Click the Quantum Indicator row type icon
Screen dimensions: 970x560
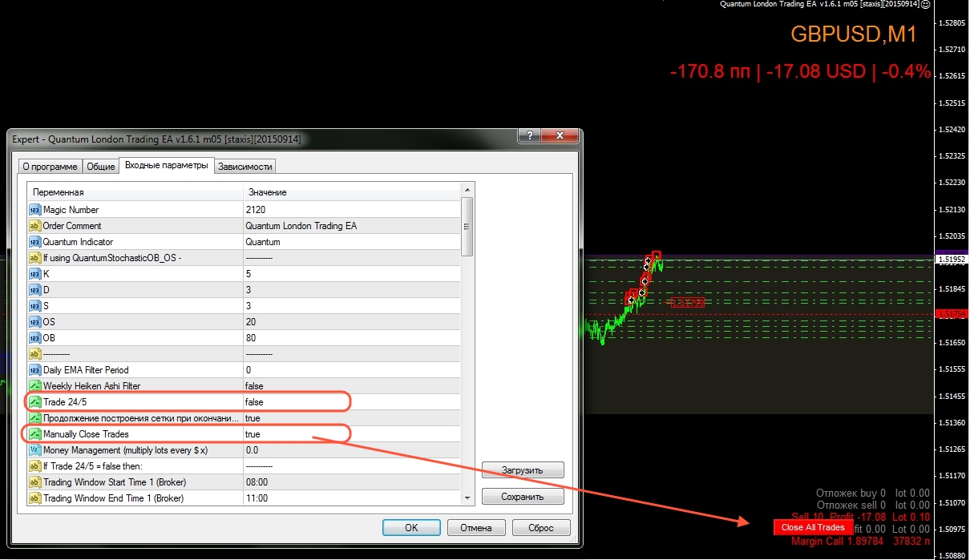click(34, 242)
